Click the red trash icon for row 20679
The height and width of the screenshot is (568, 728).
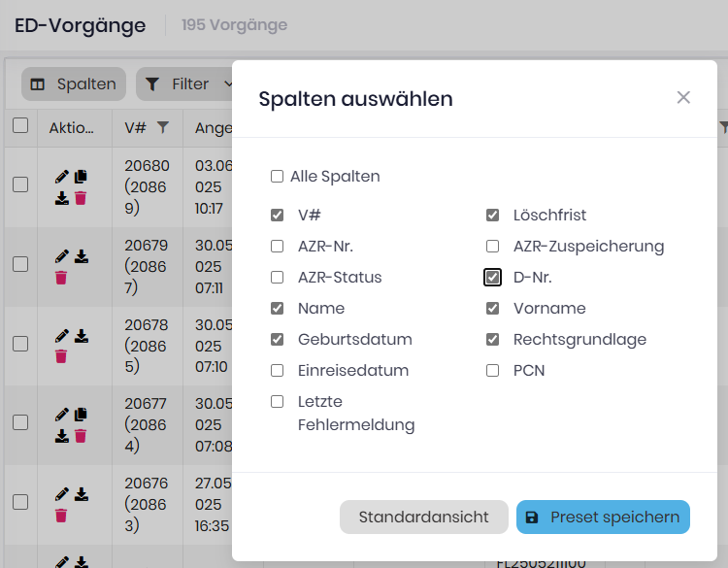[61, 278]
